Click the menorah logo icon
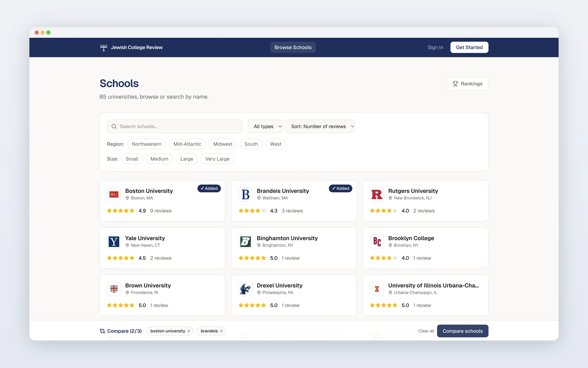Viewport: 588px width, 368px height. click(104, 47)
